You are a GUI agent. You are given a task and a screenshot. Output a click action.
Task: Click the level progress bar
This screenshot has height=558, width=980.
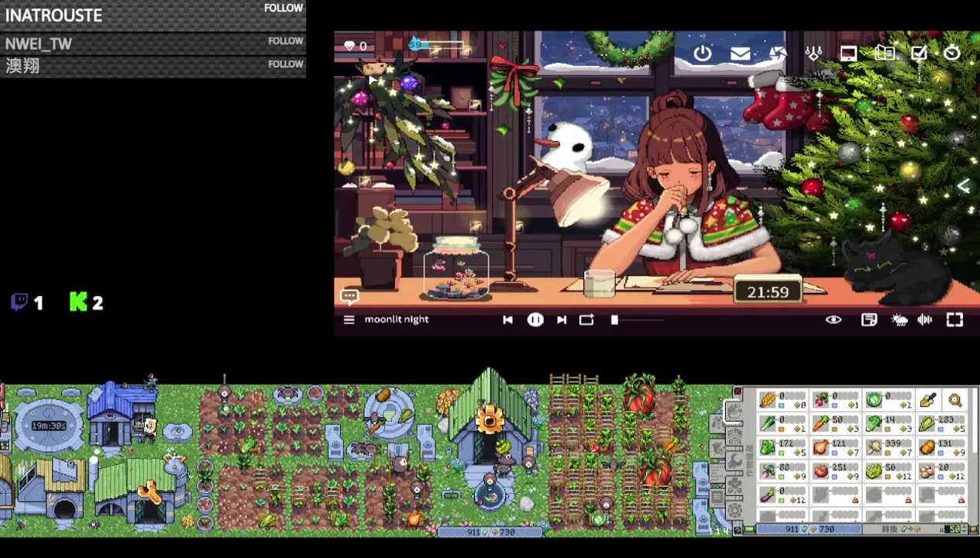coord(438,44)
